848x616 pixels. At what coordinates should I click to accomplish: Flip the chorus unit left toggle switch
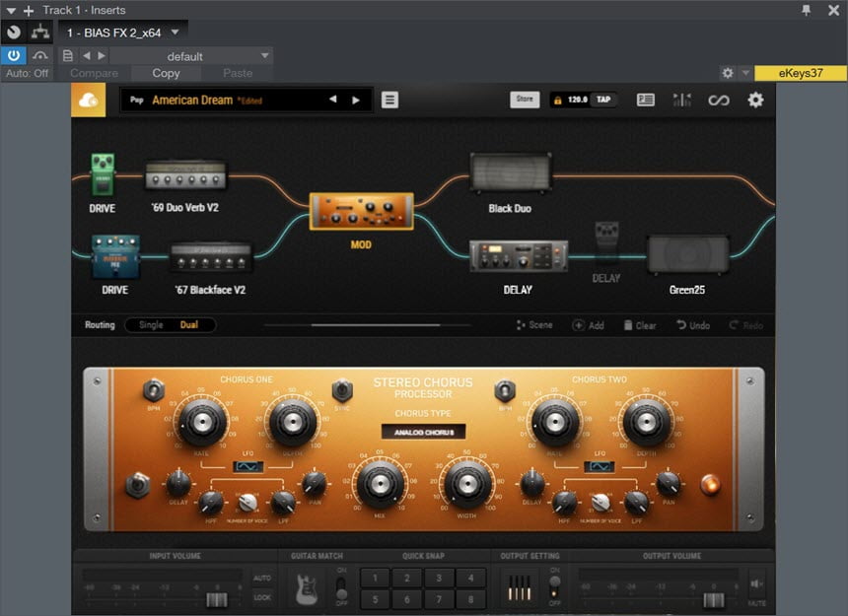(138, 485)
